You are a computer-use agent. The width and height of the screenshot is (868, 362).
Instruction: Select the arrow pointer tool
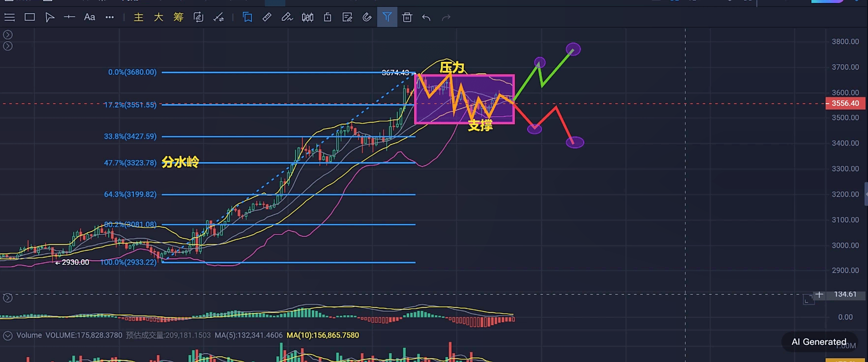tap(50, 17)
